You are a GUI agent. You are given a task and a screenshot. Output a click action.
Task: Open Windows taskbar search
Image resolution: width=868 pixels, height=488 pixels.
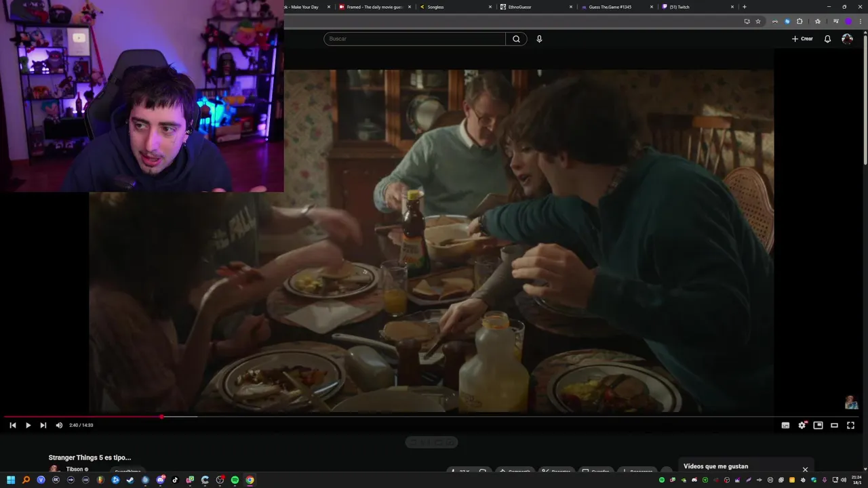click(x=26, y=480)
